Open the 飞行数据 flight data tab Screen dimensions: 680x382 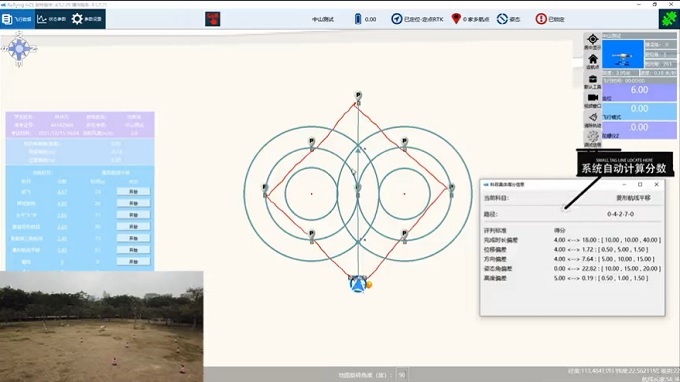point(17,19)
